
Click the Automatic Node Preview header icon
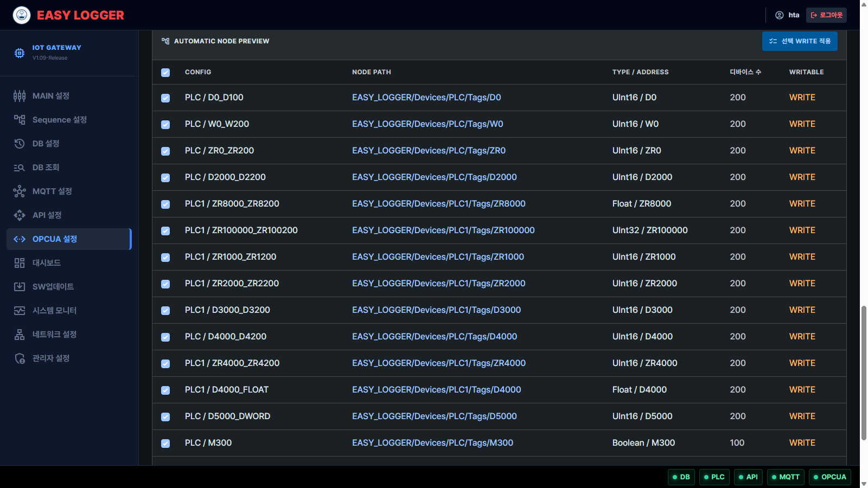165,41
